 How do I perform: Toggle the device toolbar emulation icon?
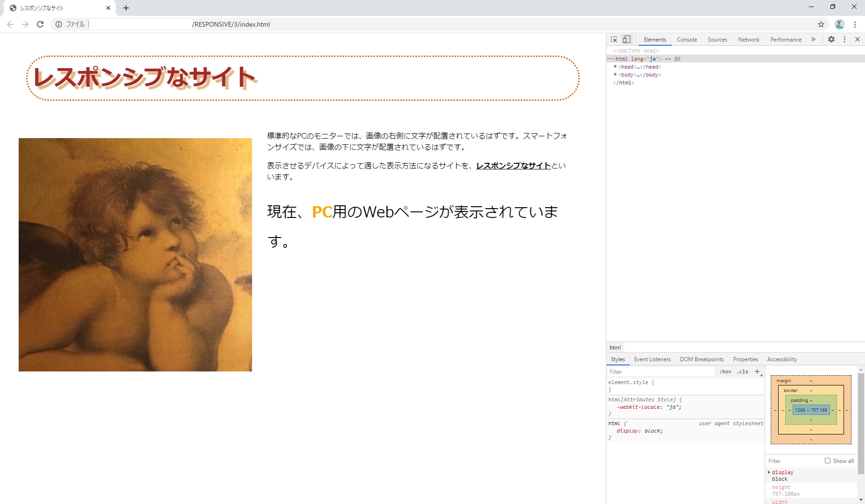coord(626,39)
